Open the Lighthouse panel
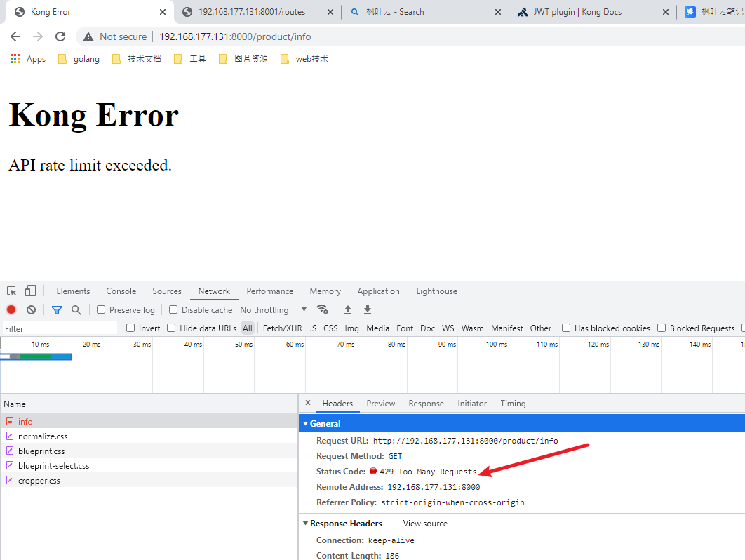The height and width of the screenshot is (560, 745). 436,291
